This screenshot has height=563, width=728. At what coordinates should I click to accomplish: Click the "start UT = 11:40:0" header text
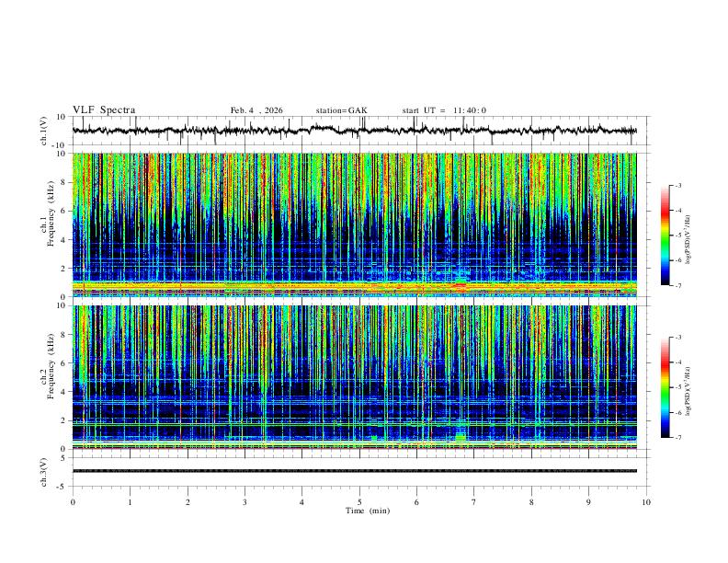[444, 110]
